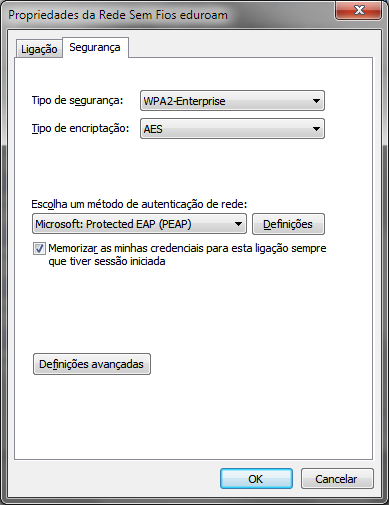Click the Memorizar as minhas credenciais text
The height and width of the screenshot is (505, 390).
pos(187,255)
